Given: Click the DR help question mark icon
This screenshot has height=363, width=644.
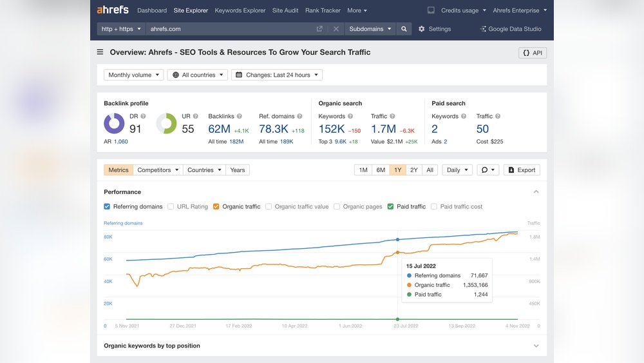Looking at the screenshot, I should [144, 116].
